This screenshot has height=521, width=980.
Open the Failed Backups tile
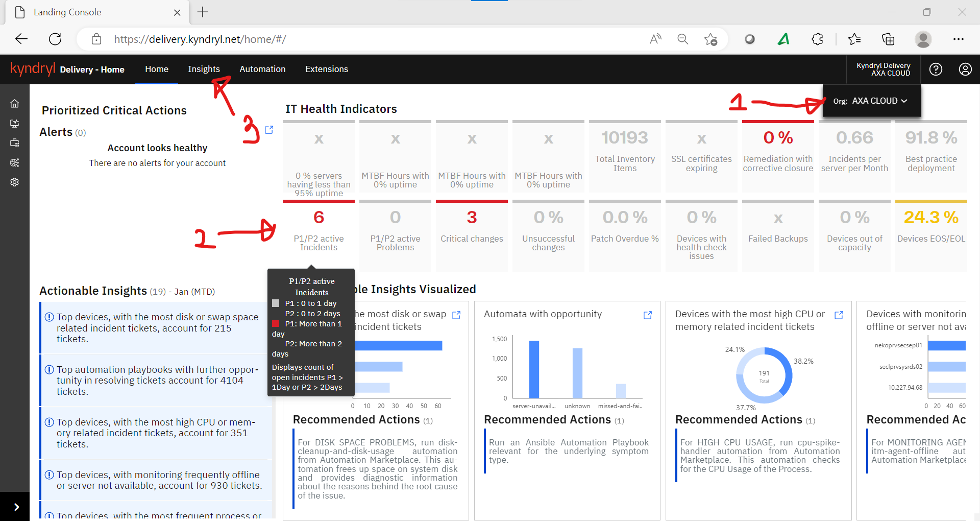tap(778, 235)
